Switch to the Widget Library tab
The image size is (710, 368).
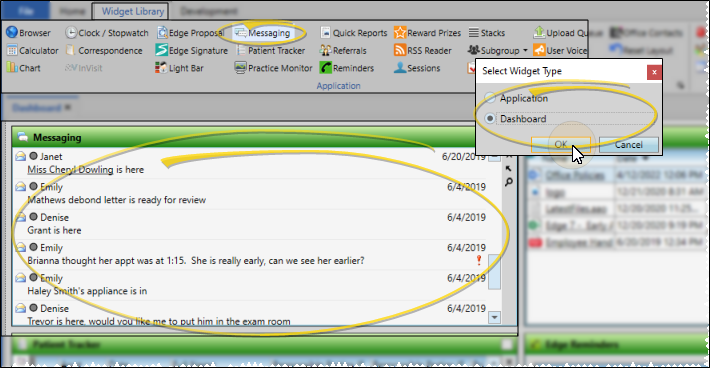coord(131,11)
